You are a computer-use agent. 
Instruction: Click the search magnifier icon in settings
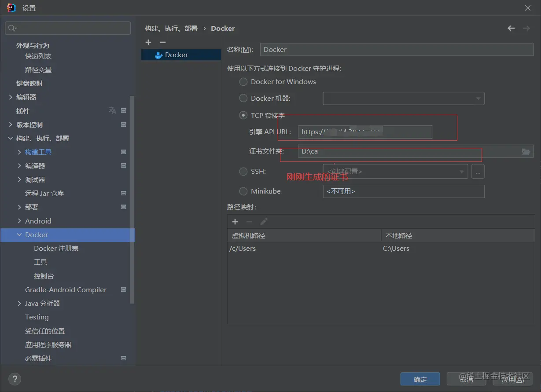click(x=12, y=28)
